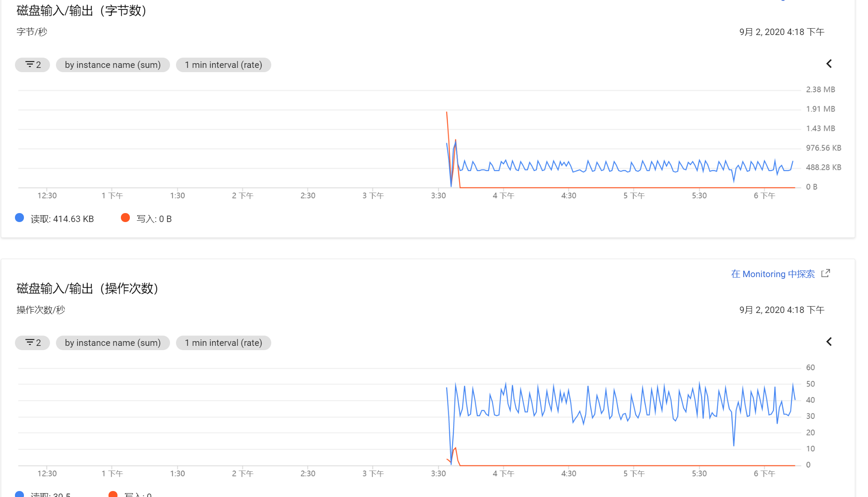Toggle the 写入: 0 B legend series
The width and height of the screenshot is (868, 497).
(154, 219)
